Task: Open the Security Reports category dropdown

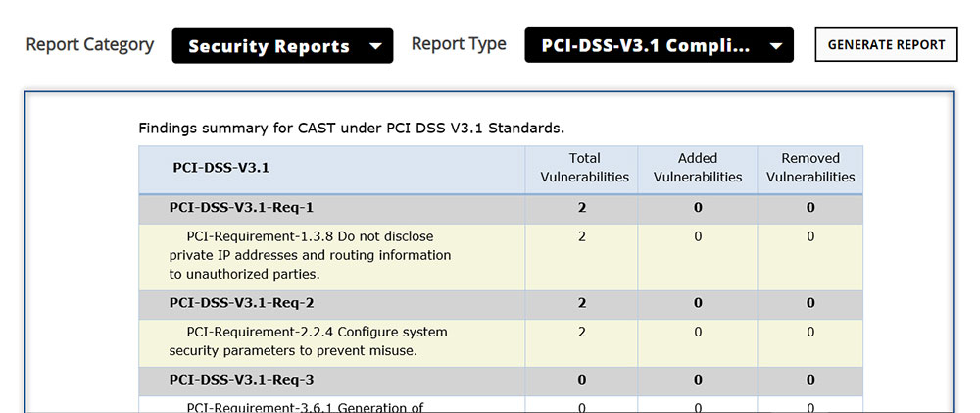Action: (269, 46)
